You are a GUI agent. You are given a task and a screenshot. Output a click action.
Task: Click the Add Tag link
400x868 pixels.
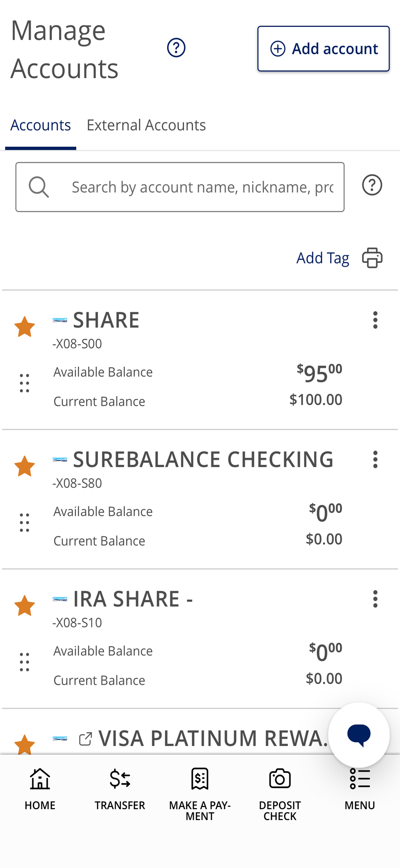[323, 258]
